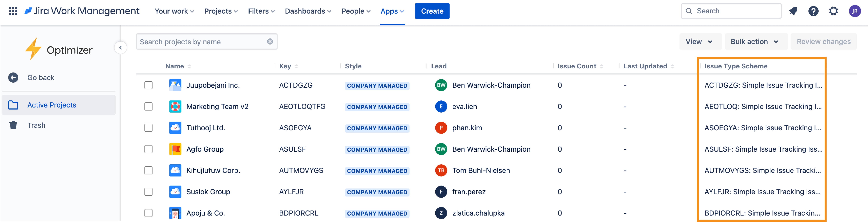868x222 pixels.
Task: Open the app switcher grid icon
Action: pyautogui.click(x=13, y=11)
